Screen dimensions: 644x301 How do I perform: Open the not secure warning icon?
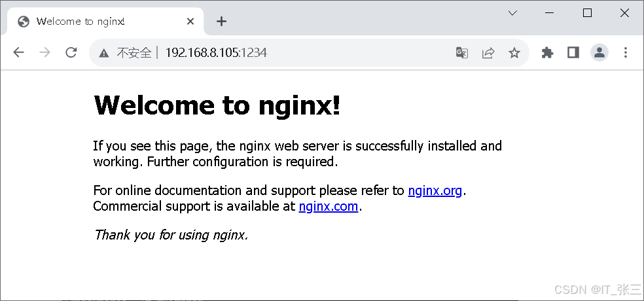pyautogui.click(x=104, y=53)
